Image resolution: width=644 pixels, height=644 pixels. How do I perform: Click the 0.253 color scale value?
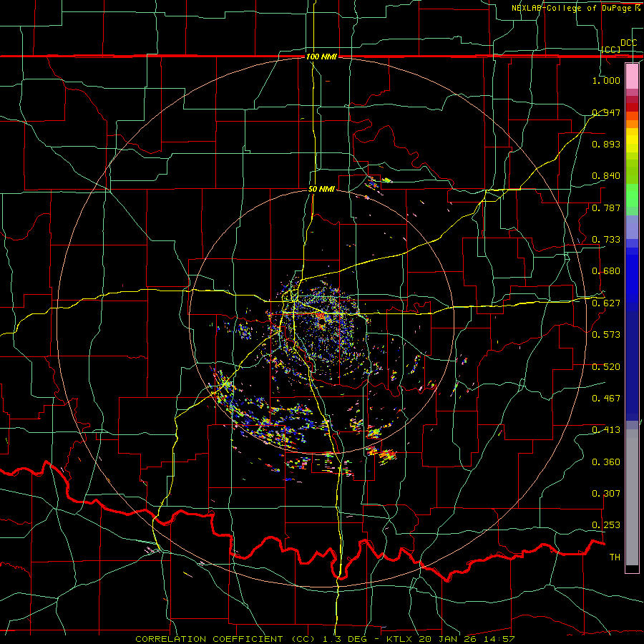point(606,525)
